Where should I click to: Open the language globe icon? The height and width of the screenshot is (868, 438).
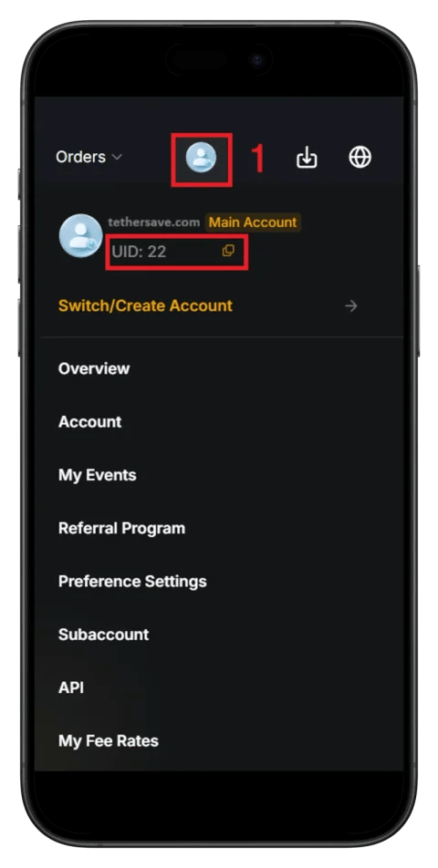[360, 157]
